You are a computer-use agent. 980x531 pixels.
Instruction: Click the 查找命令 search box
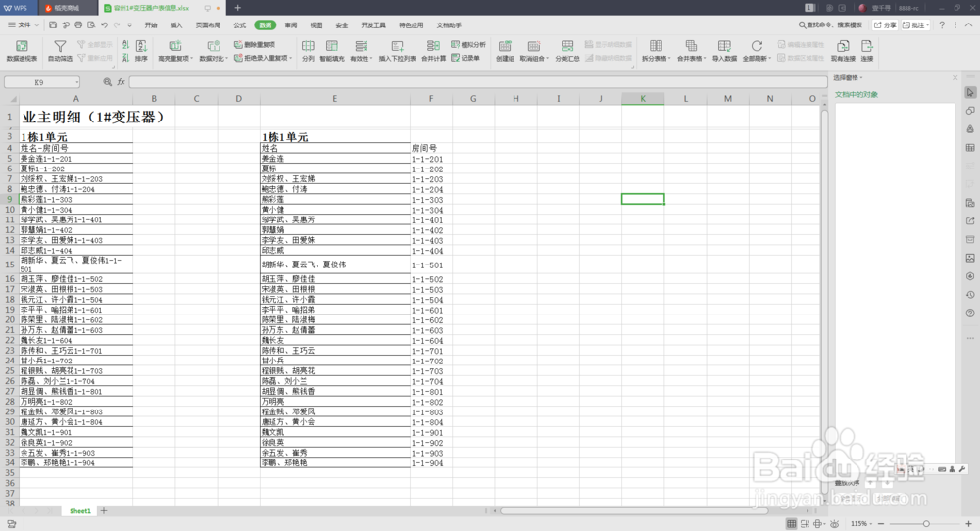(830, 25)
